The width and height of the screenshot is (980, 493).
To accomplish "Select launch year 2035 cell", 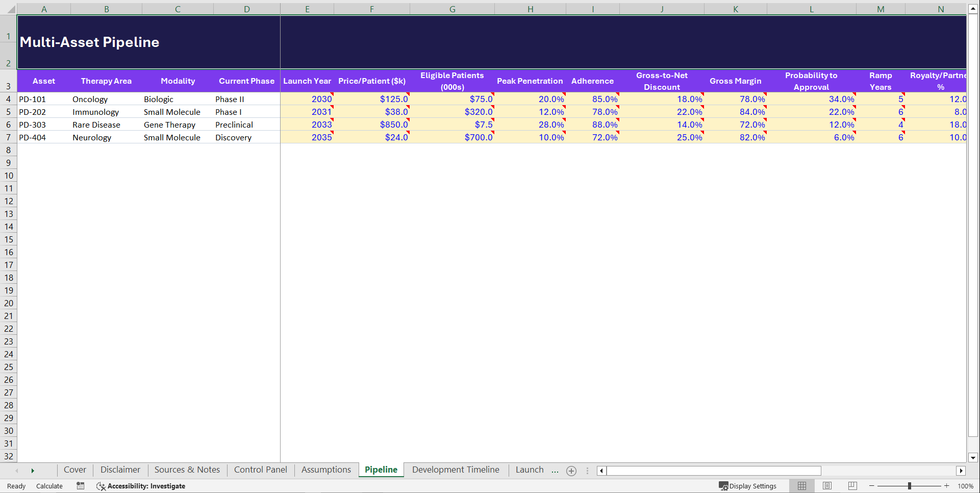I will point(307,137).
